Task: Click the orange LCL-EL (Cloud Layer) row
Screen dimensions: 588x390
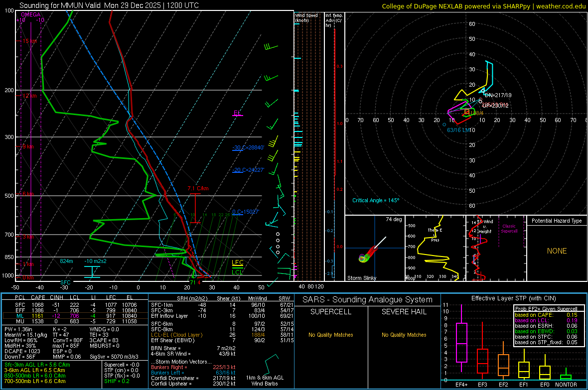Action: [222, 335]
